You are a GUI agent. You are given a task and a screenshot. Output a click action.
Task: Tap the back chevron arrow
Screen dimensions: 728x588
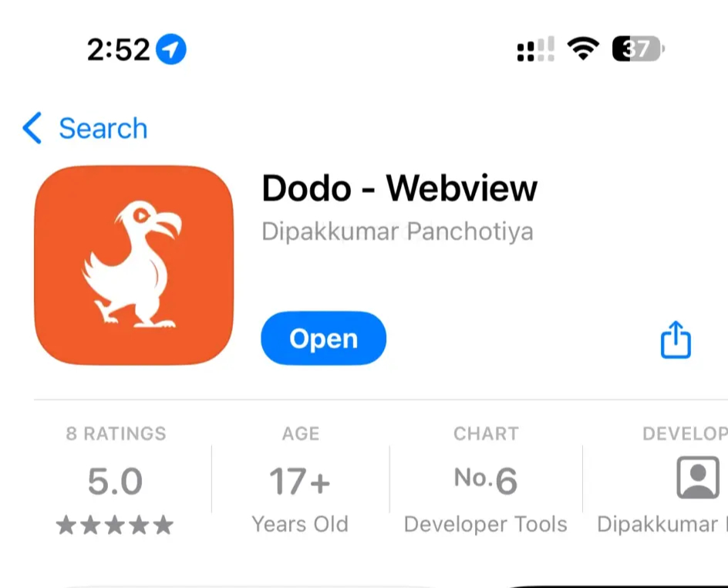click(32, 128)
